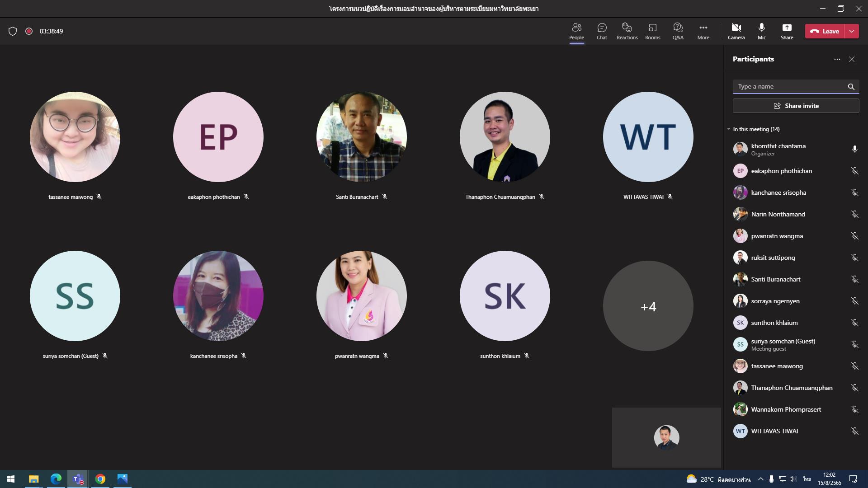Open the More actions menu
Screen dimensions: 868x488
(x=703, y=32)
